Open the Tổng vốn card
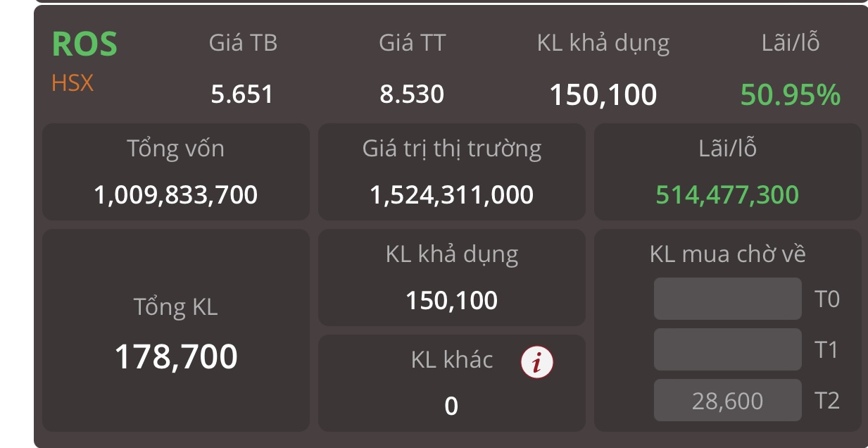 (176, 172)
